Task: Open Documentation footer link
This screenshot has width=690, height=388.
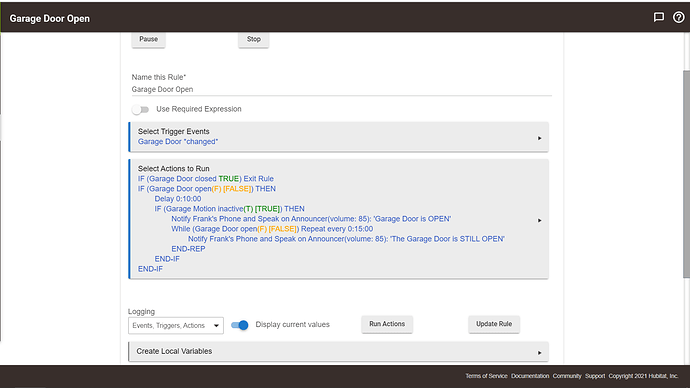Action: click(x=530, y=376)
